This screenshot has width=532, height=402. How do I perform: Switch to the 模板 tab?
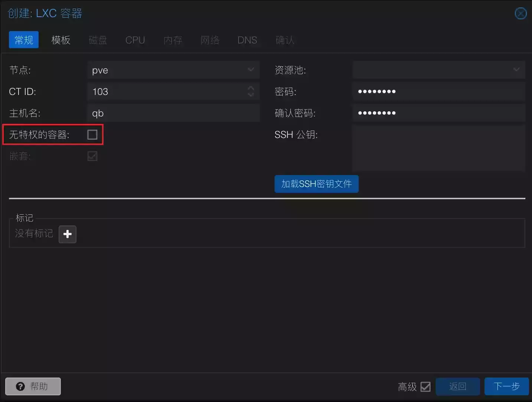coord(61,40)
